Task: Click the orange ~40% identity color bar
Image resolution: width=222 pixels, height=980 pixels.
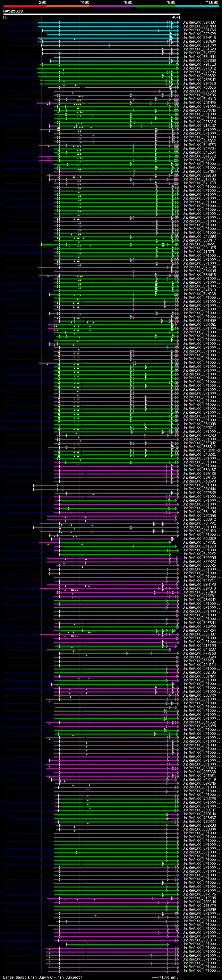Action: point(68,6)
